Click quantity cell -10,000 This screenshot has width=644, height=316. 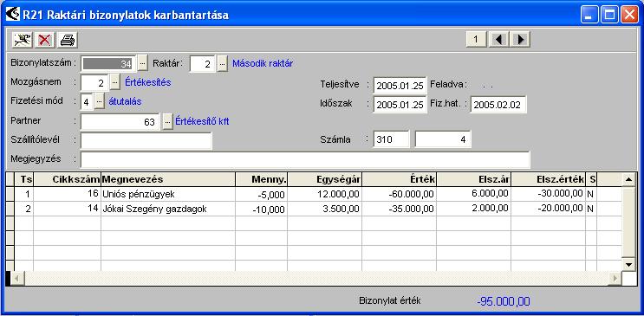point(261,209)
